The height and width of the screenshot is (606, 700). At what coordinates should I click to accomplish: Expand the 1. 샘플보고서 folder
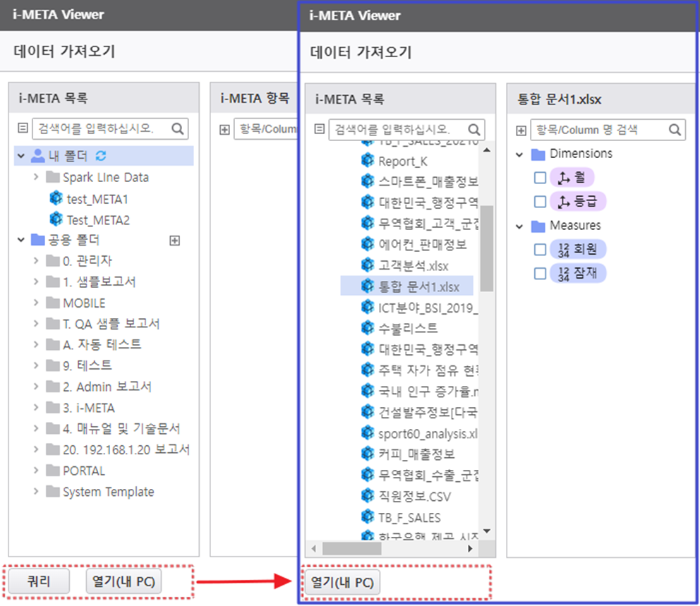36,281
